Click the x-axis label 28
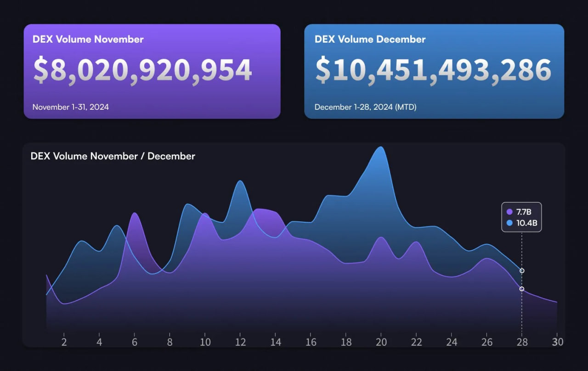This screenshot has height=371, width=588. pyautogui.click(x=522, y=342)
